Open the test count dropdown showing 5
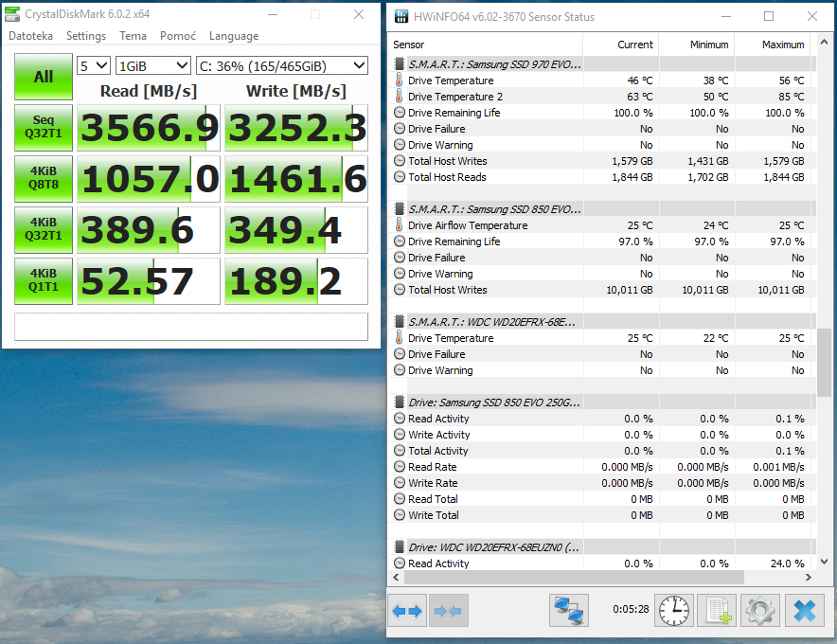The width and height of the screenshot is (837, 644). tap(94, 65)
